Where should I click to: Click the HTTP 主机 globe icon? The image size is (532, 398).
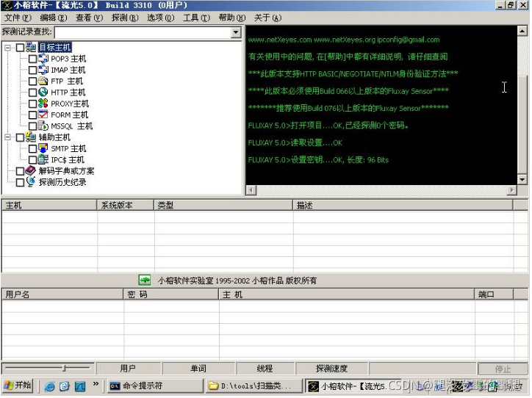click(43, 93)
